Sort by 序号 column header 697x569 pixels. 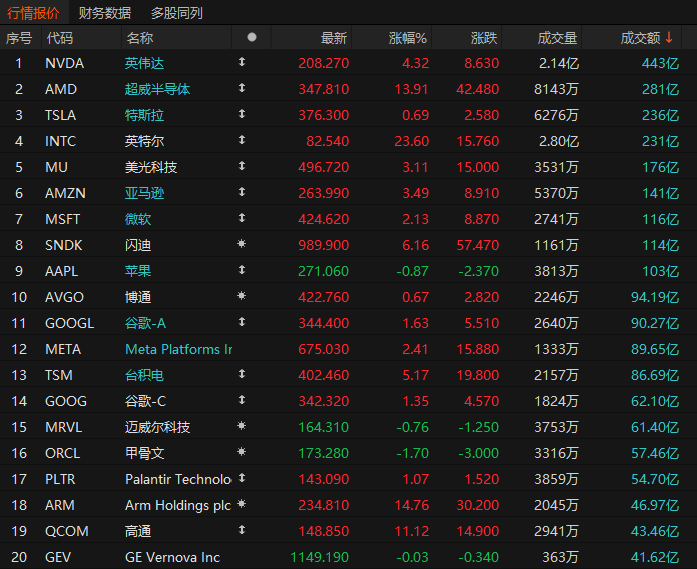19,38
